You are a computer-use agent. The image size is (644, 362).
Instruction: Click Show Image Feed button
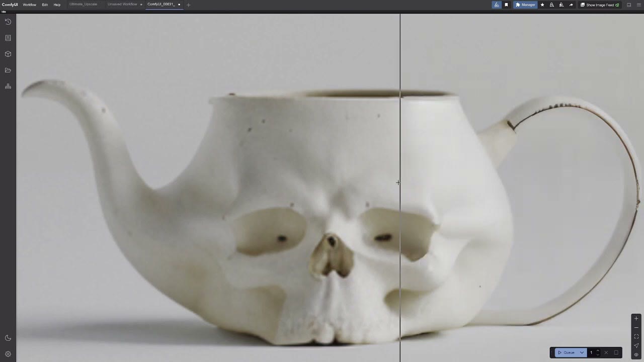[x=600, y=5]
